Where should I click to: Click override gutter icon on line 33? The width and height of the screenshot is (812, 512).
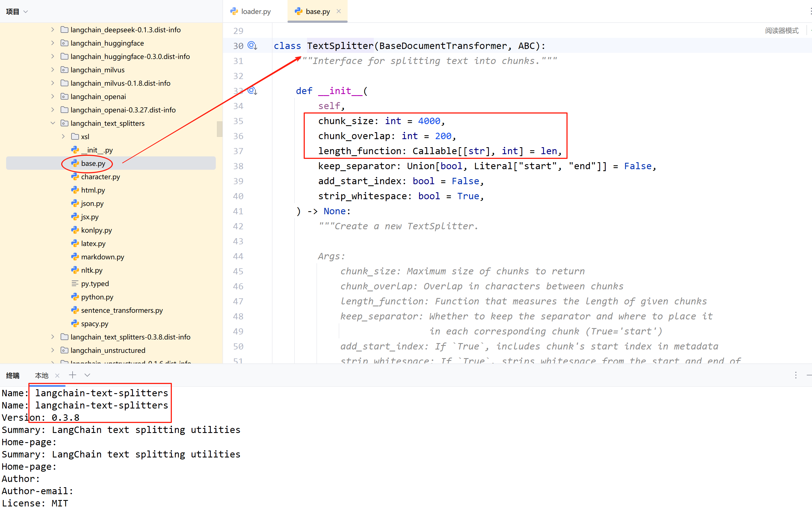pyautogui.click(x=252, y=90)
